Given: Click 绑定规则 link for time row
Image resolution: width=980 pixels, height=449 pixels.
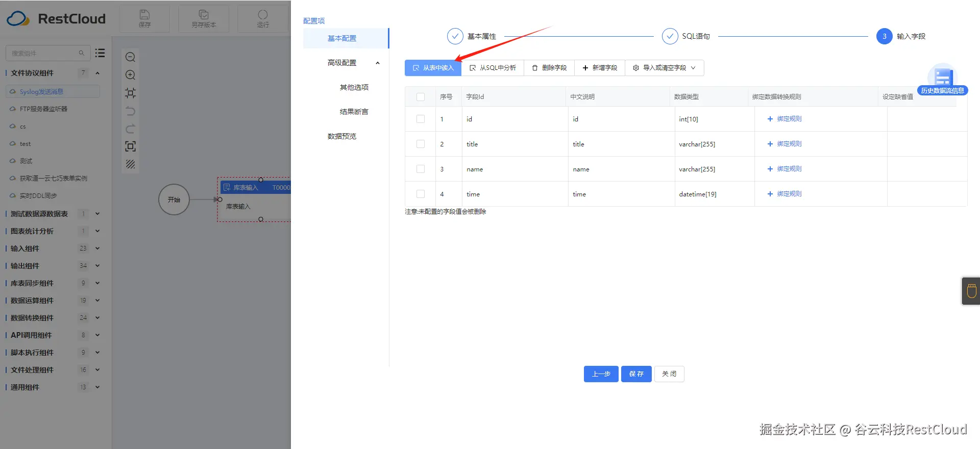Looking at the screenshot, I should click(785, 194).
